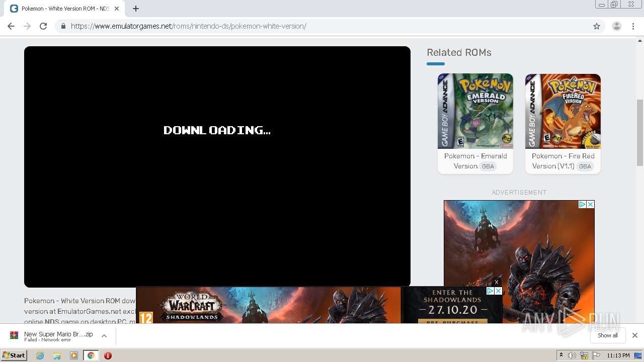Screen dimensions: 644x362
Task: Open the Windows Start menu
Action: [14, 355]
